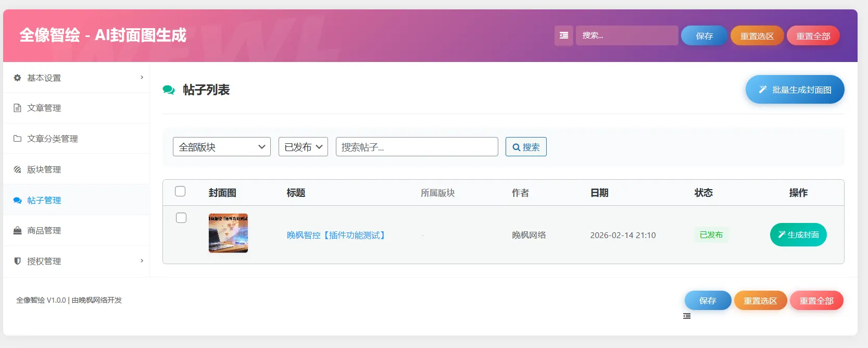Click the footer text 全像智绘 V1.0.0

click(41, 300)
